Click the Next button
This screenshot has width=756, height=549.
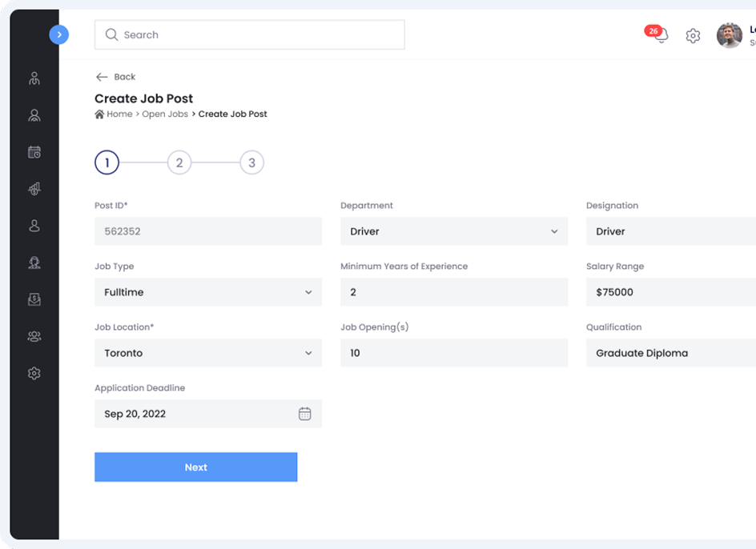[x=195, y=467]
